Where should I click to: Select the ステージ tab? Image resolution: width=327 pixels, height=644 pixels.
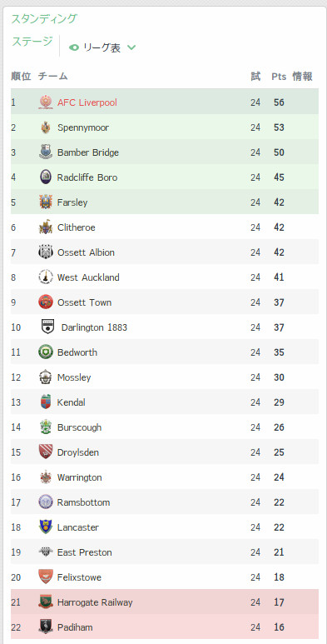click(x=32, y=42)
